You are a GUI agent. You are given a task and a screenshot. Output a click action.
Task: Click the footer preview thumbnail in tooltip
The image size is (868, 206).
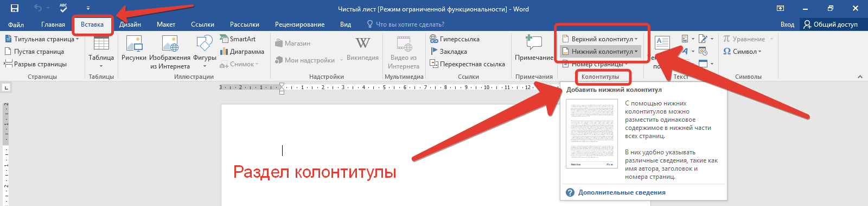point(592,134)
